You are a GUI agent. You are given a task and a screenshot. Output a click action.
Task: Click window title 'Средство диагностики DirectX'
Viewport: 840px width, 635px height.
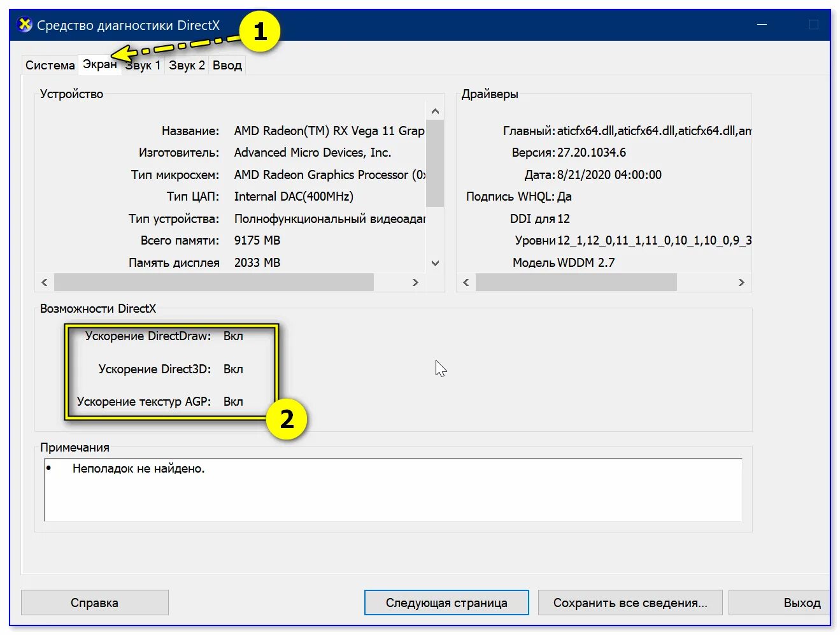(x=128, y=25)
